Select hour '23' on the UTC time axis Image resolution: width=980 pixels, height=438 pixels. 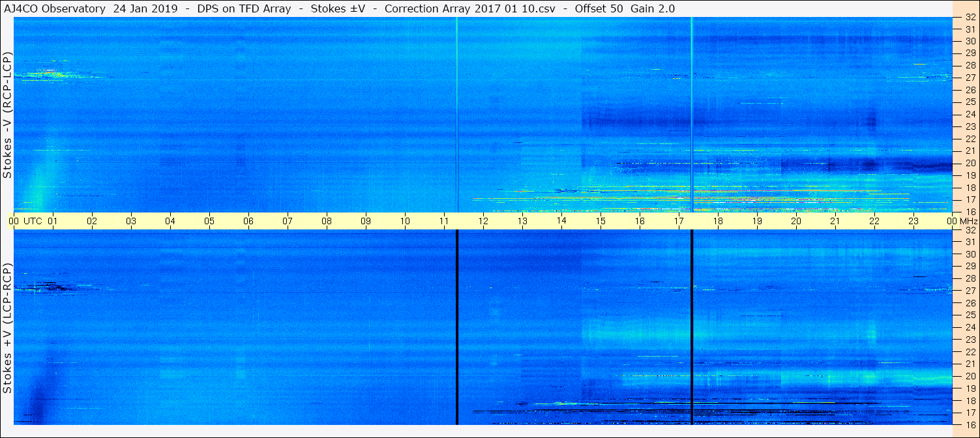pyautogui.click(x=913, y=222)
